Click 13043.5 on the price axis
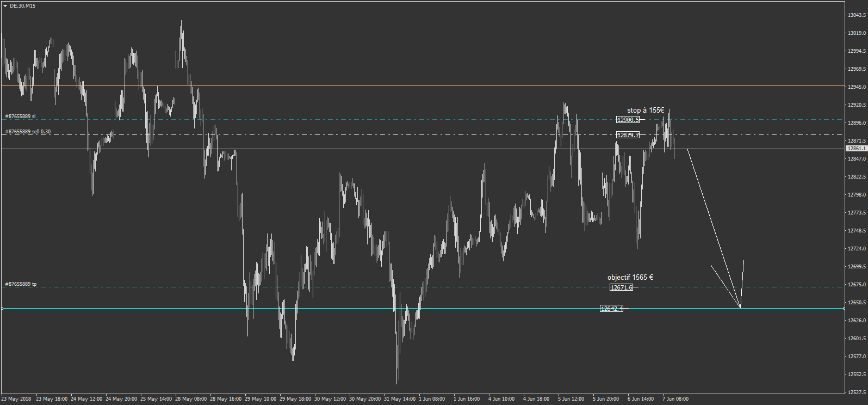 pyautogui.click(x=857, y=15)
